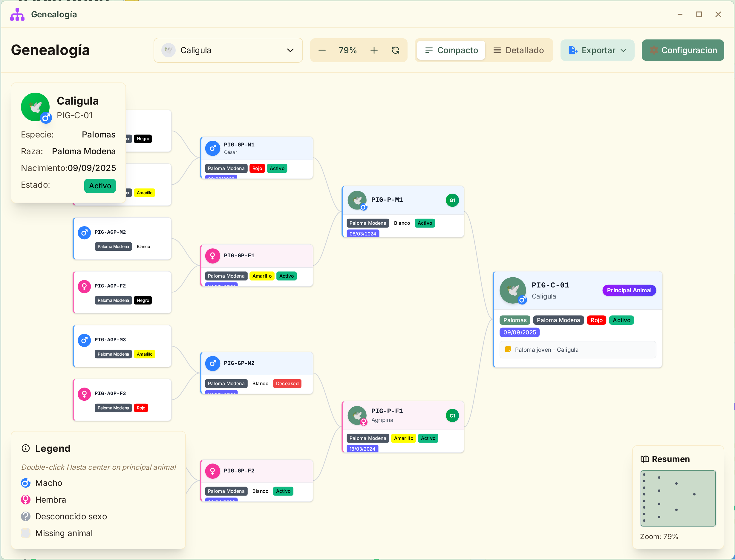Screen dimensions: 735x560
Task: Click the male symbol icon on PIG-GP-M1 card
Action: (x=213, y=148)
